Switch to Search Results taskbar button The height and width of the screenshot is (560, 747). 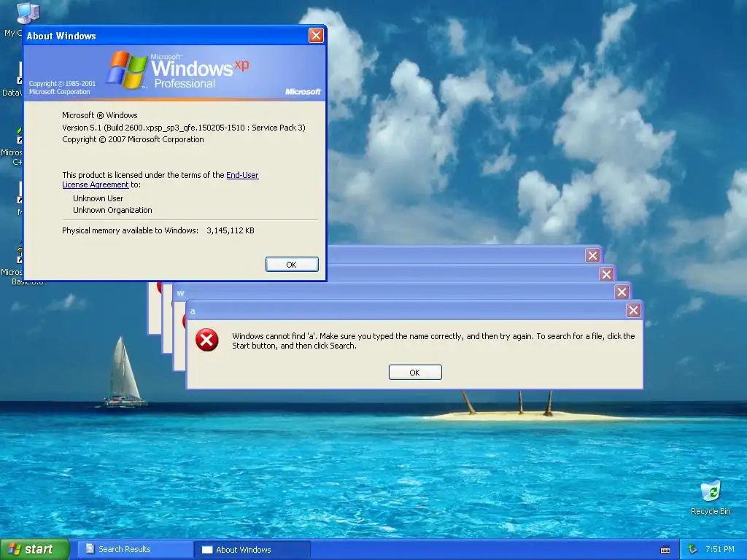[x=135, y=549]
